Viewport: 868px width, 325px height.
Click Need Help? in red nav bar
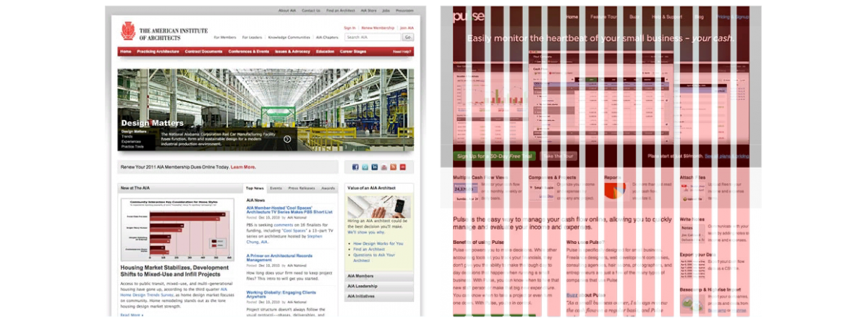tap(402, 52)
